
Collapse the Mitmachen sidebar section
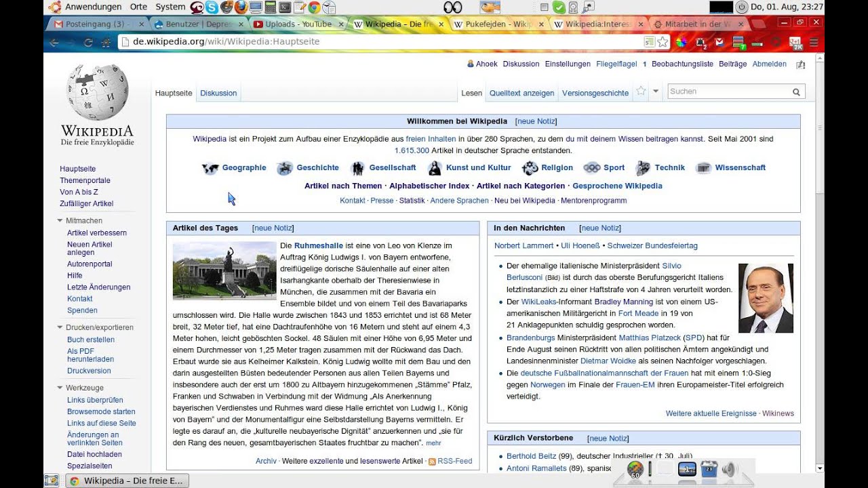tap(60, 221)
